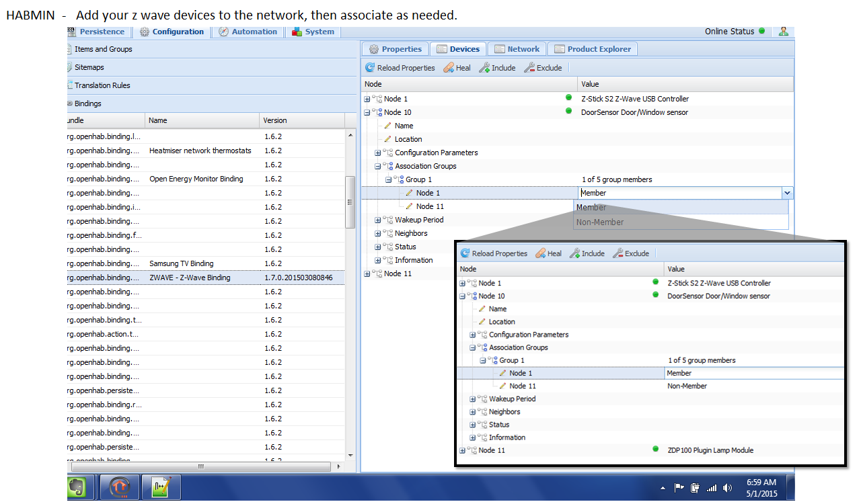Expand Information in the main tree
The image size is (861, 504).
(x=378, y=260)
